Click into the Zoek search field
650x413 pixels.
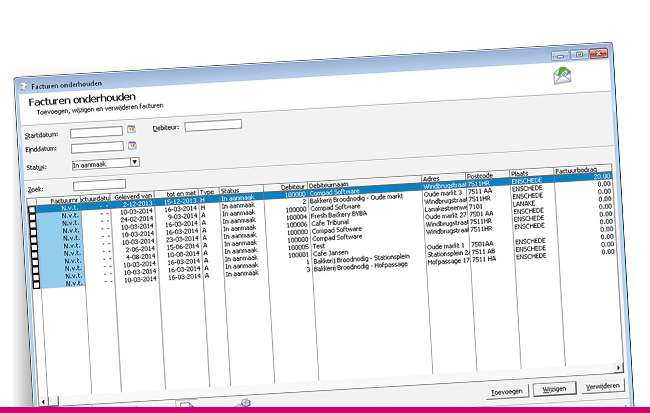pos(99,185)
